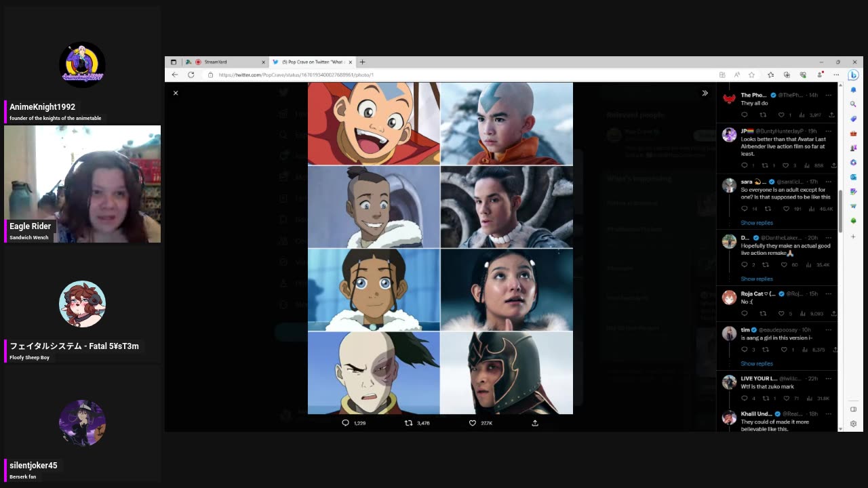Open the Image Creator sidebar icon

click(x=853, y=192)
